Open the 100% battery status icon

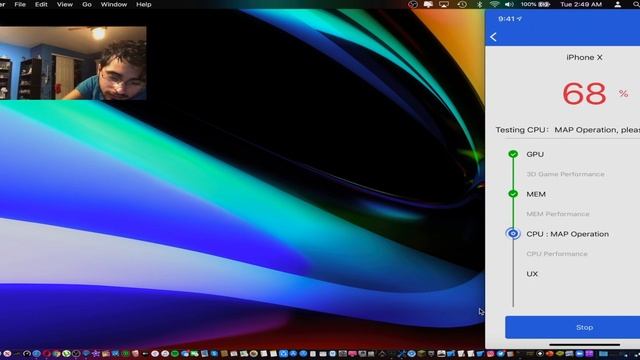[535, 4]
